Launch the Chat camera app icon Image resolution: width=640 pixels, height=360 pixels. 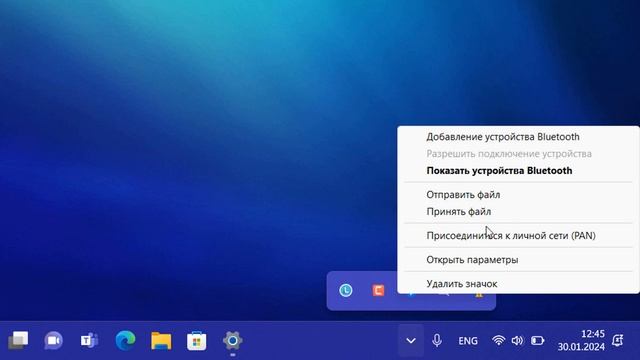pos(53,340)
